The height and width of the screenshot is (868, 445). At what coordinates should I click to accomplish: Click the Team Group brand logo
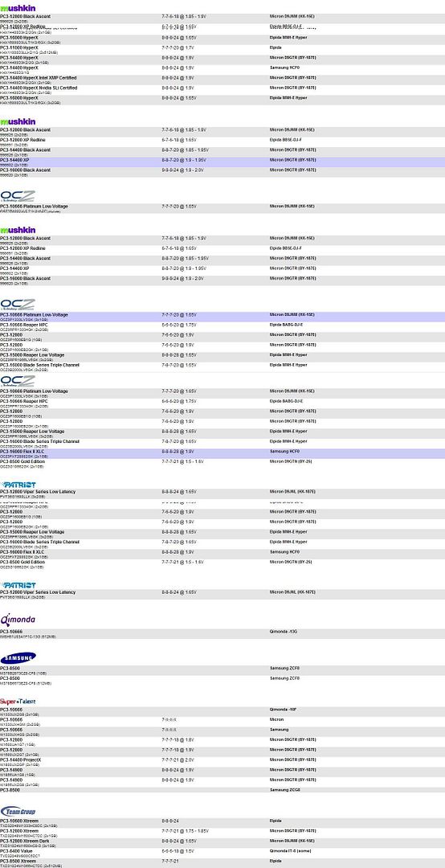pyautogui.click(x=18, y=811)
